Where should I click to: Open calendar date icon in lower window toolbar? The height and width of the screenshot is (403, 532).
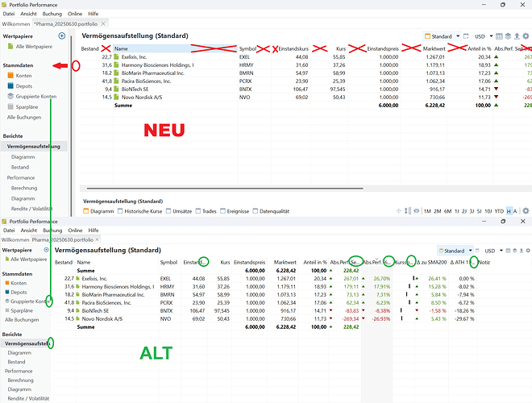[x=508, y=251]
